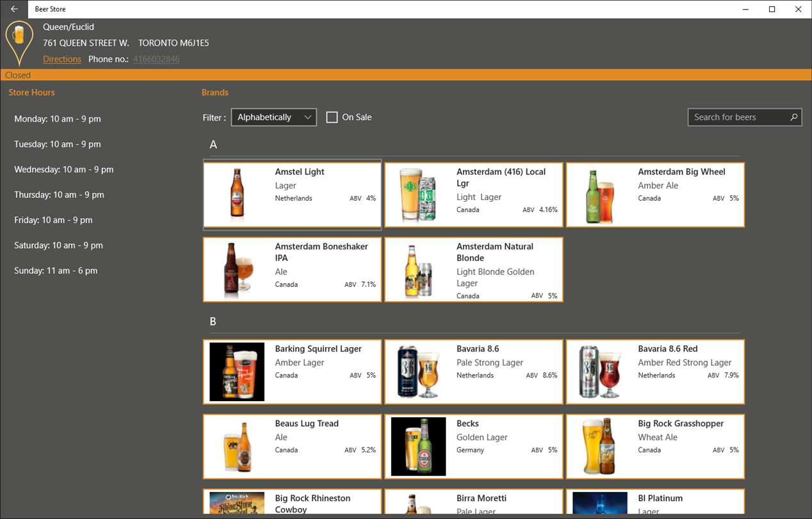Select Bavaria 8.6 Red title

pos(668,349)
